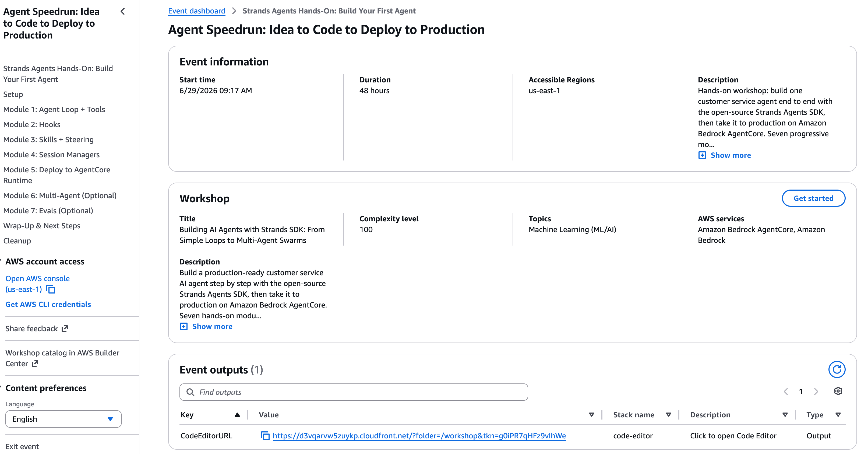Click the us-east-1 region value

[x=544, y=90]
